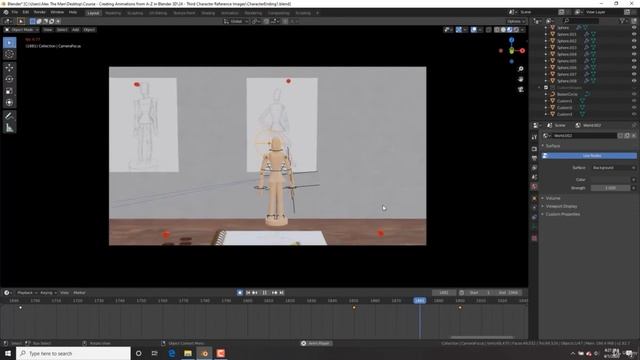Open Microsoft Edge from the taskbar
Screen dimensions: 640x360
click(x=171, y=353)
